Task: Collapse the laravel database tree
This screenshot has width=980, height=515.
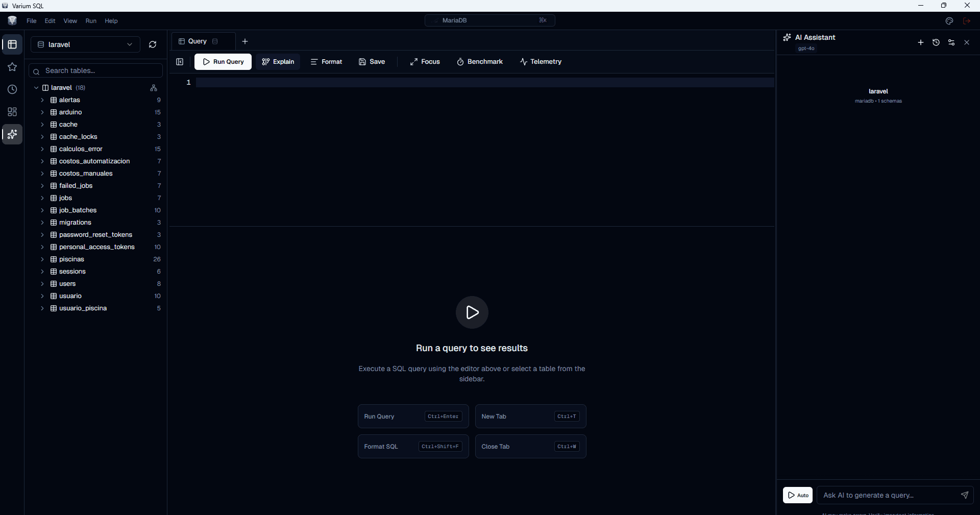Action: coord(36,87)
